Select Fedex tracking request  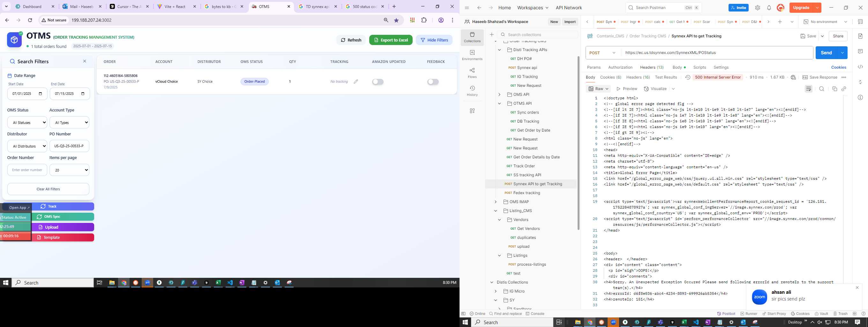531,193
